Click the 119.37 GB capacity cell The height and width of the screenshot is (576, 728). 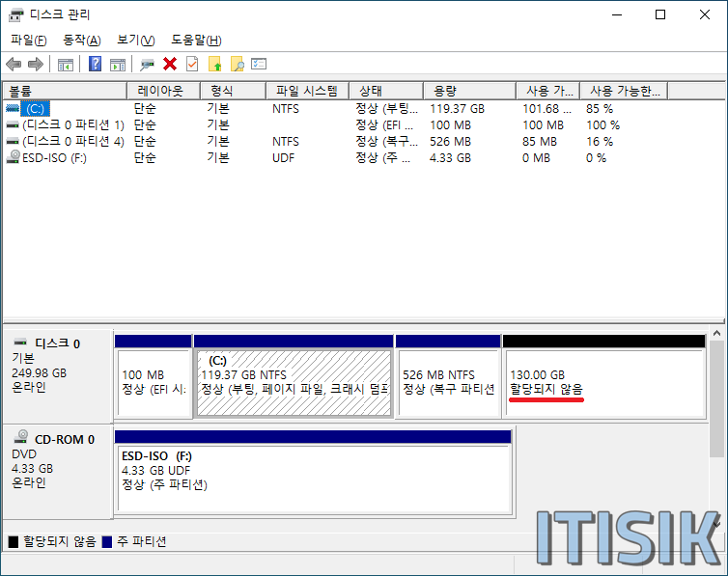tap(457, 109)
